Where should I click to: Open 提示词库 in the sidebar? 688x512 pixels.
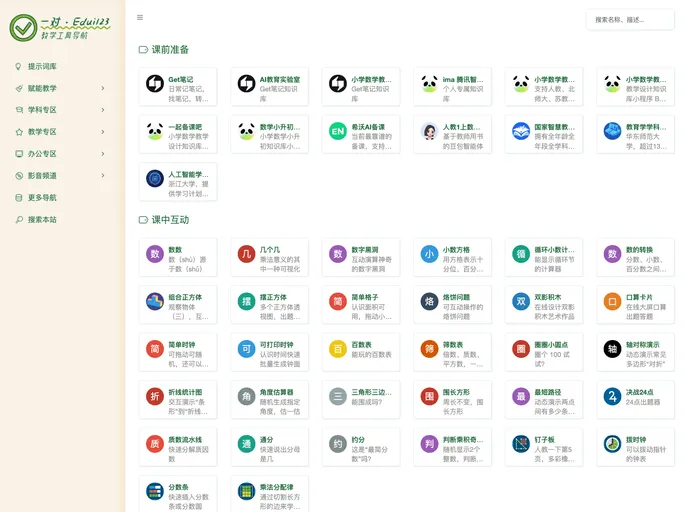[x=42, y=66]
